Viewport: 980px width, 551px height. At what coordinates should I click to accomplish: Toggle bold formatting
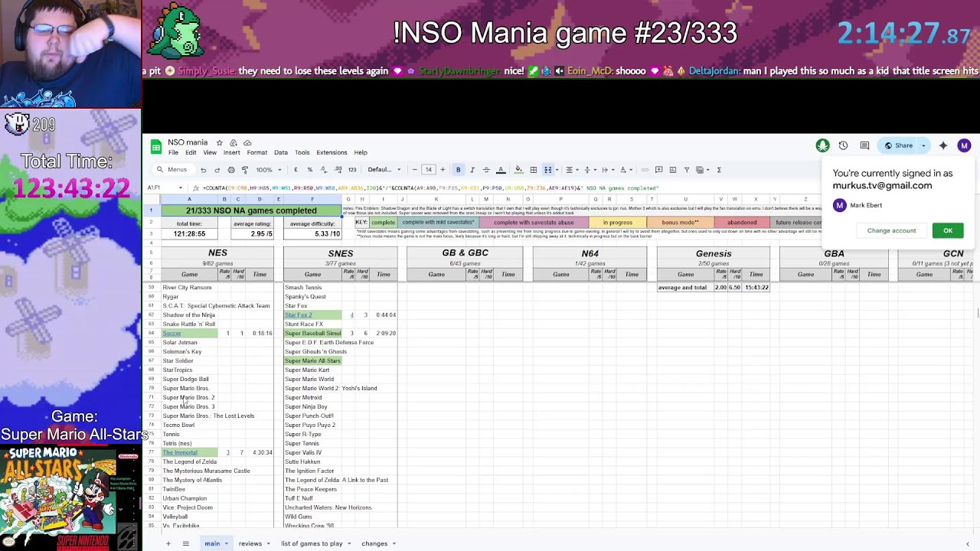click(458, 170)
